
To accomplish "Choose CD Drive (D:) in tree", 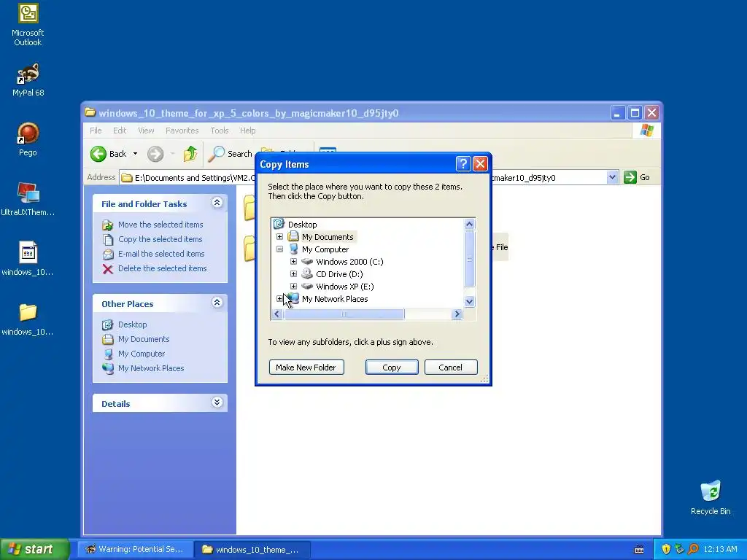I will (339, 274).
